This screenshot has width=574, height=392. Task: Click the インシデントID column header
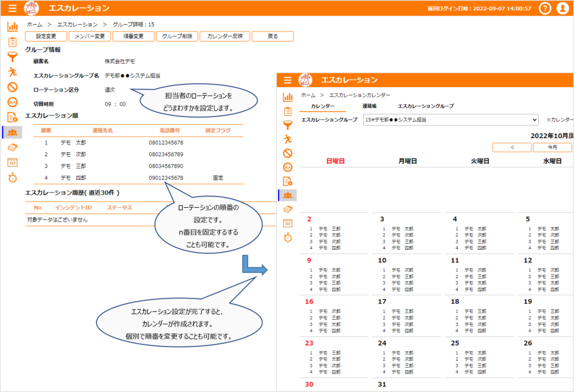tap(73, 208)
